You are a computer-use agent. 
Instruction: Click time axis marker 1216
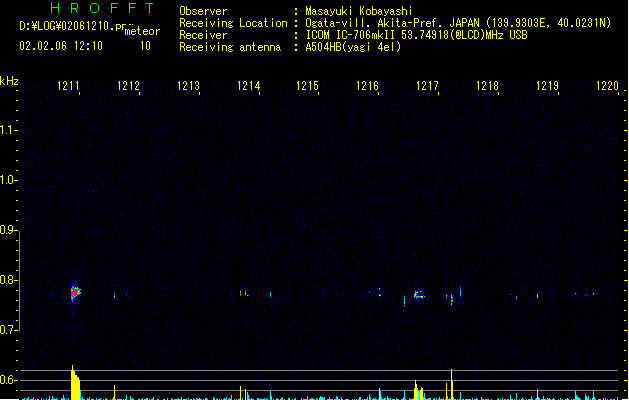coord(367,86)
